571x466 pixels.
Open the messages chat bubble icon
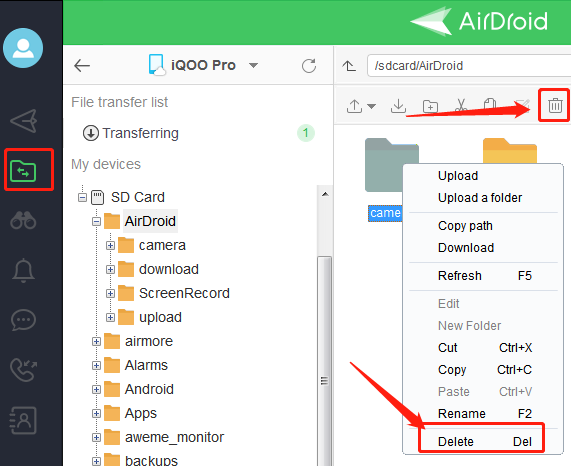point(23,320)
